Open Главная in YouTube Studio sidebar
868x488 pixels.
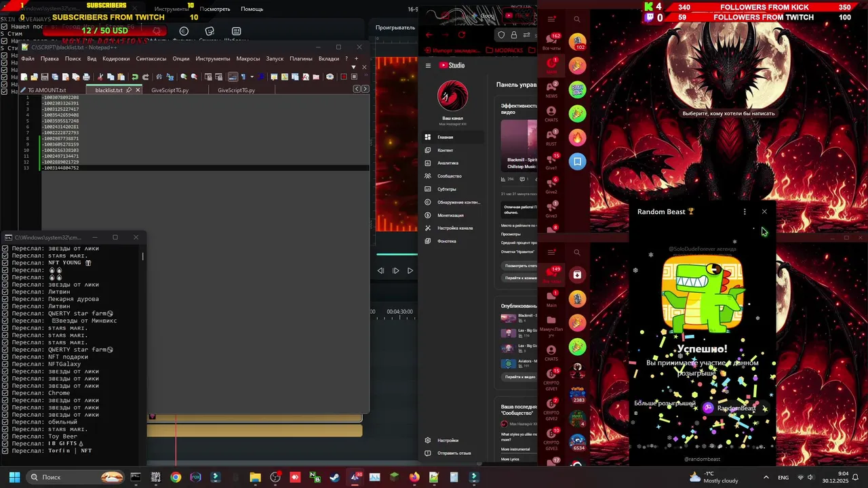click(x=452, y=137)
